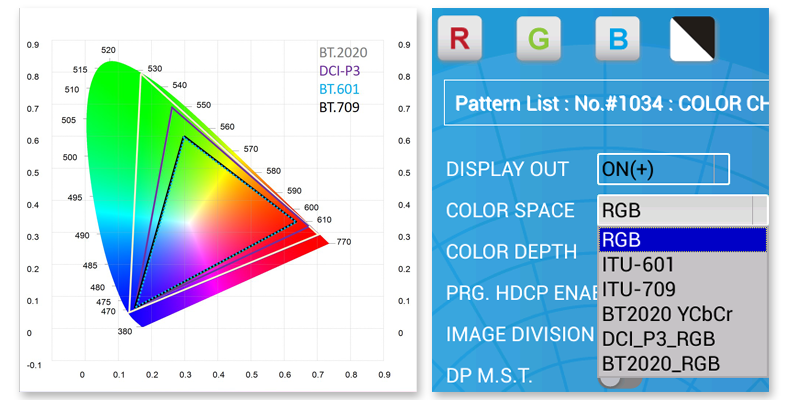
Task: Click the DCI-P3 legend entry
Action: [x=340, y=71]
